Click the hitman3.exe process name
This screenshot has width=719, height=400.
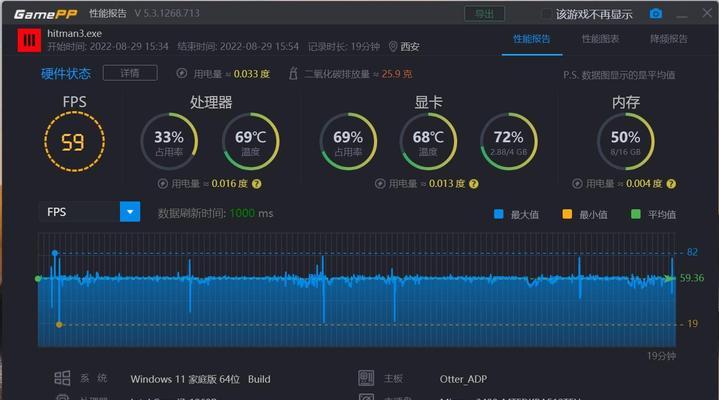74,33
